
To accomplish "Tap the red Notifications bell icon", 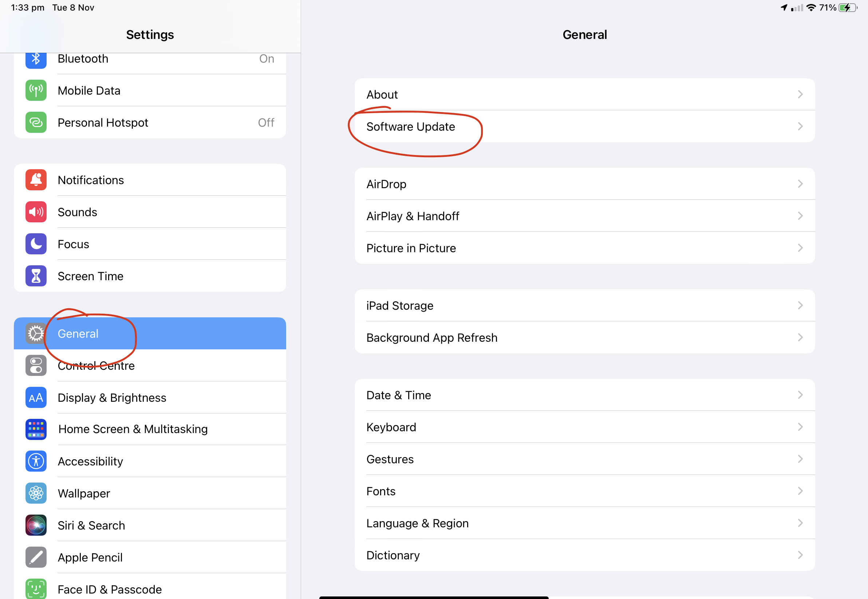I will [x=36, y=180].
